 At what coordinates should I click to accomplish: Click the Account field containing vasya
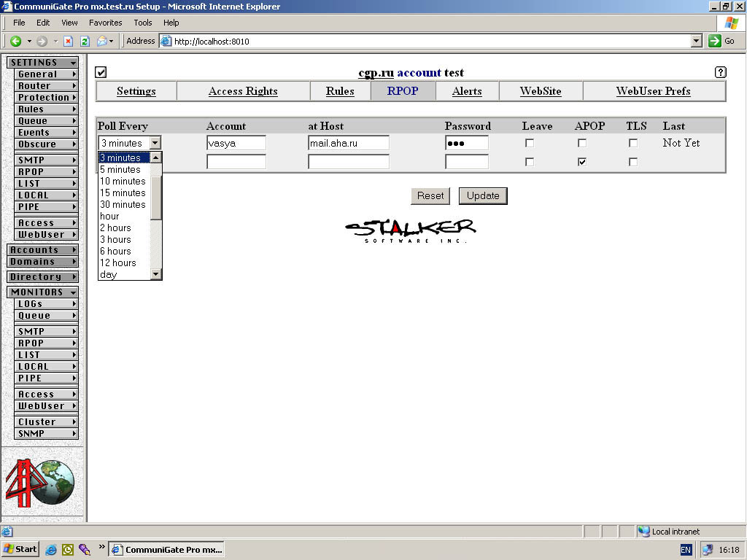pos(236,143)
